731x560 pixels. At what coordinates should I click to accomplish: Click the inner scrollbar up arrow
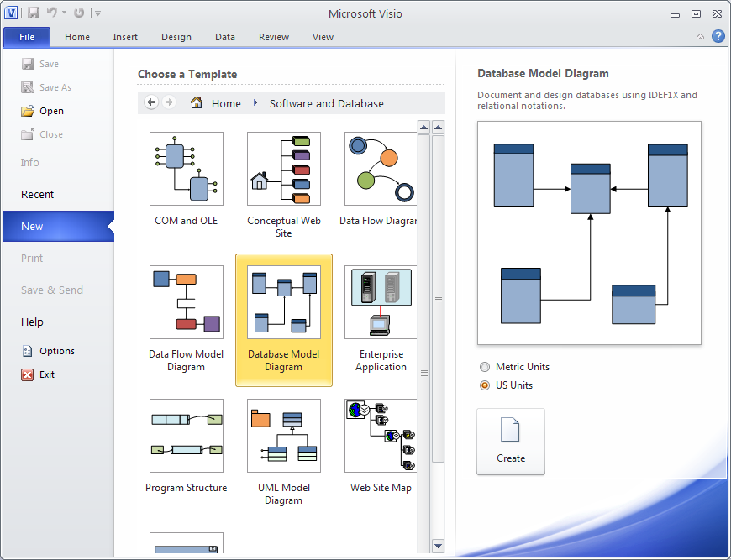tap(423, 127)
